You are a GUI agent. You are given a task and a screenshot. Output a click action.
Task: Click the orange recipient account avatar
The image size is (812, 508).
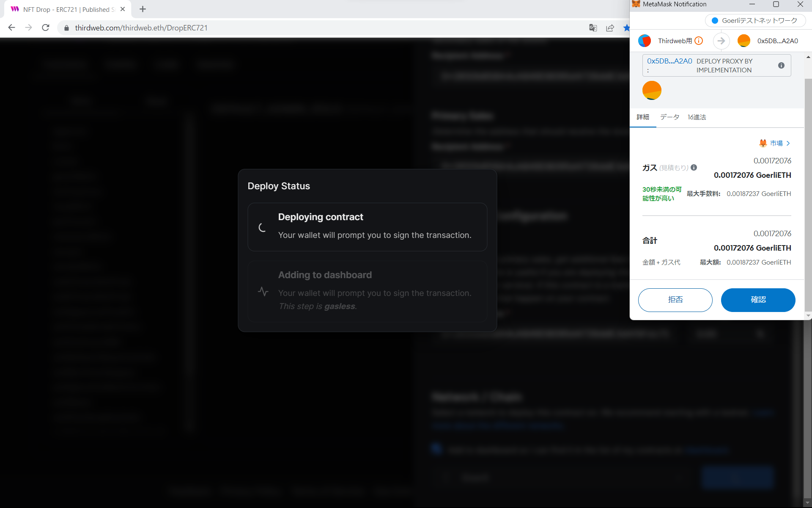coord(743,41)
